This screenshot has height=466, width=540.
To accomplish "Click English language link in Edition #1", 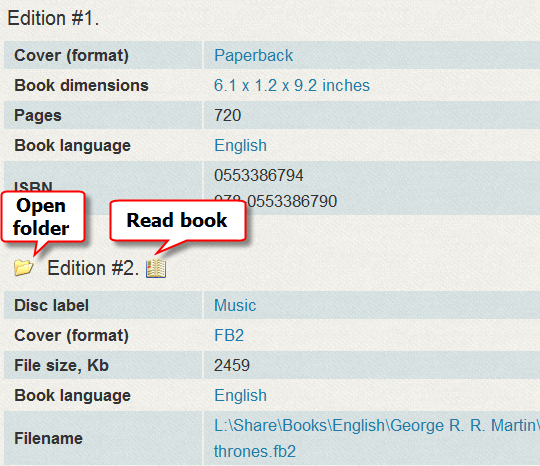I will 240,145.
